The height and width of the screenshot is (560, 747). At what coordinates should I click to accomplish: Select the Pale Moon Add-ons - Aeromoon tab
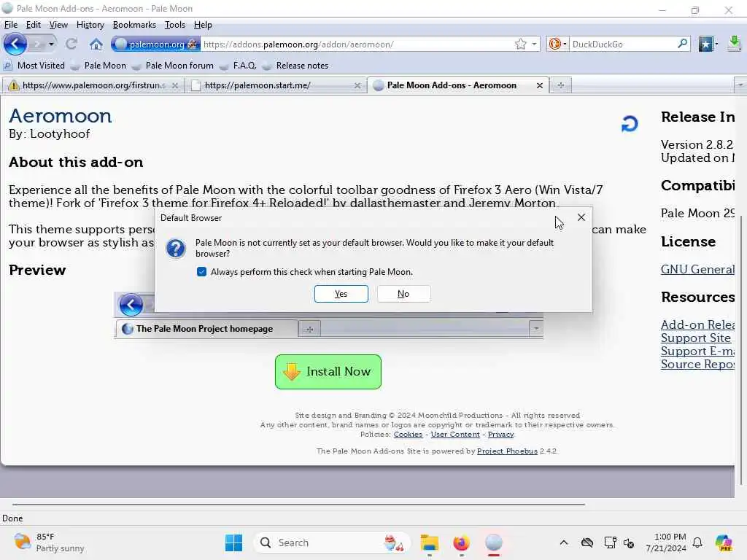pos(458,85)
